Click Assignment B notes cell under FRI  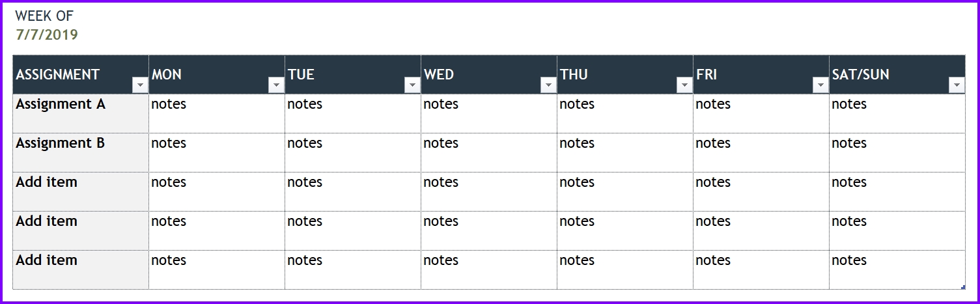point(761,153)
